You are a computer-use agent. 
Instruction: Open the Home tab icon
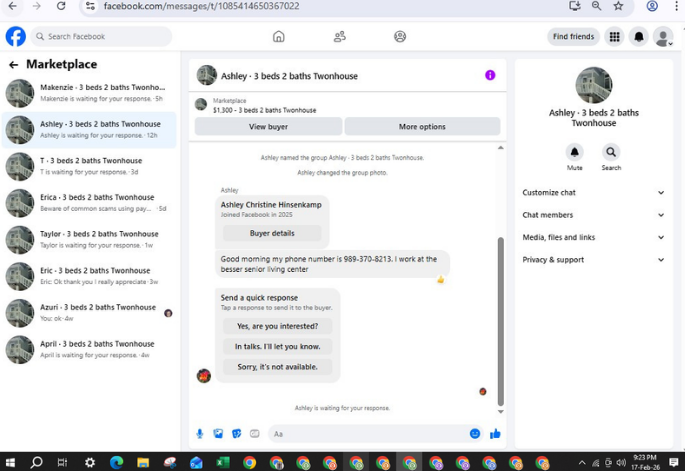click(x=279, y=36)
